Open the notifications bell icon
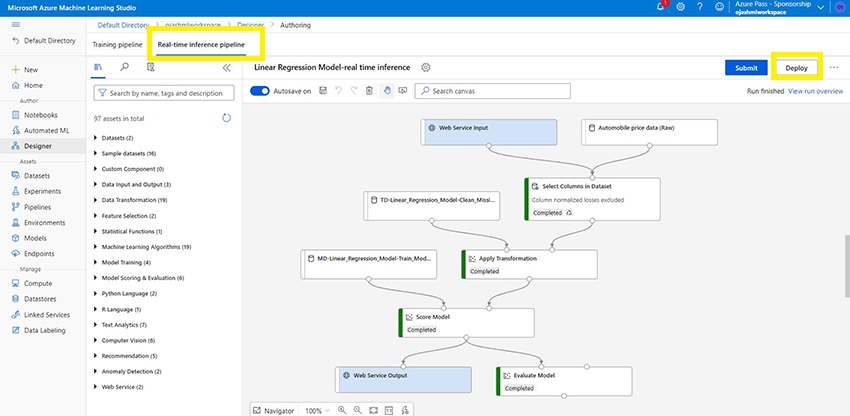 [x=660, y=7]
